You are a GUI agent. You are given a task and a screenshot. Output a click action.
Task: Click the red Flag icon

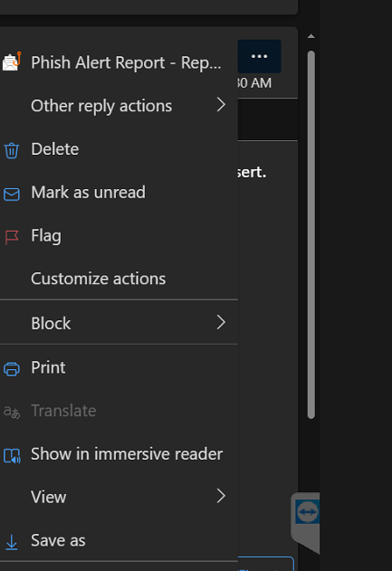tap(12, 237)
